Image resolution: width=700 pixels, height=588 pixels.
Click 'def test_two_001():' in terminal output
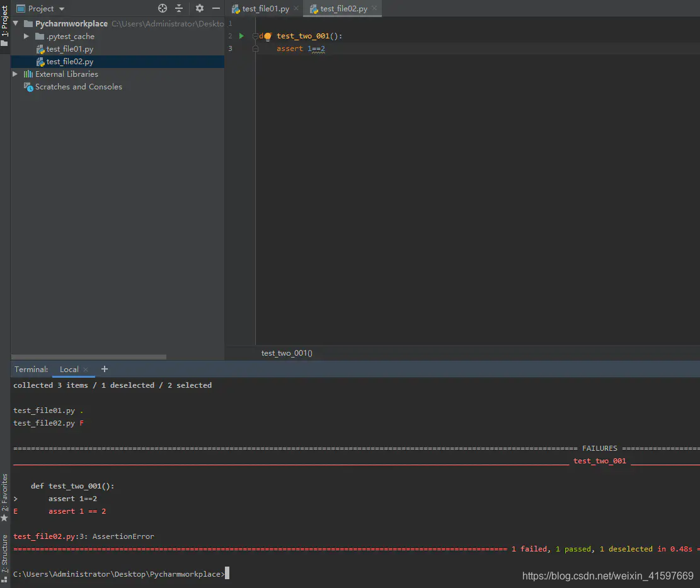[x=72, y=486]
